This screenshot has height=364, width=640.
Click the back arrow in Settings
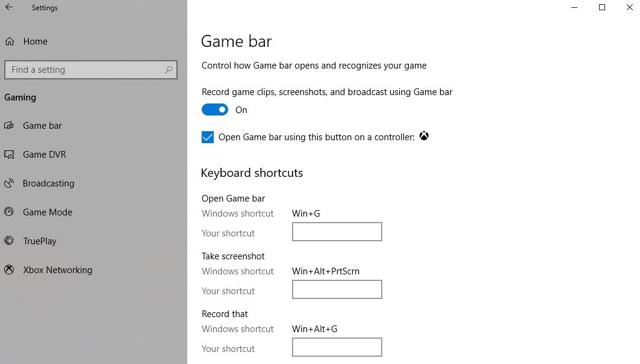(x=9, y=8)
